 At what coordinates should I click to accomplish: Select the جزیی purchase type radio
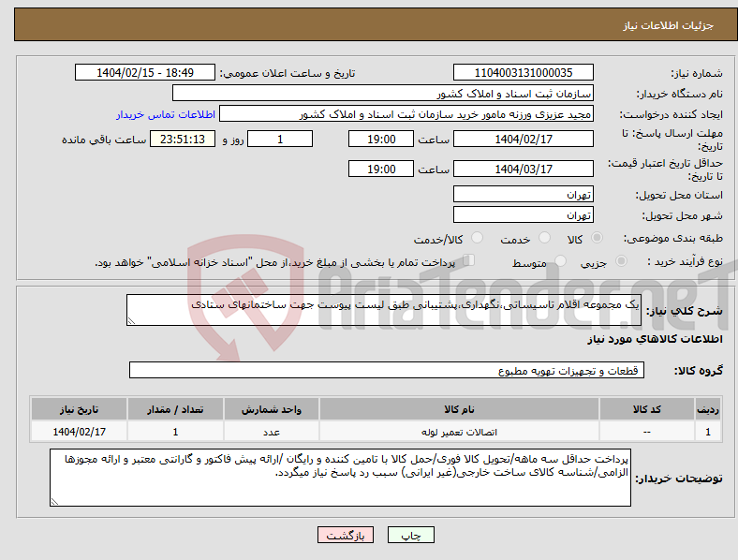(621, 260)
